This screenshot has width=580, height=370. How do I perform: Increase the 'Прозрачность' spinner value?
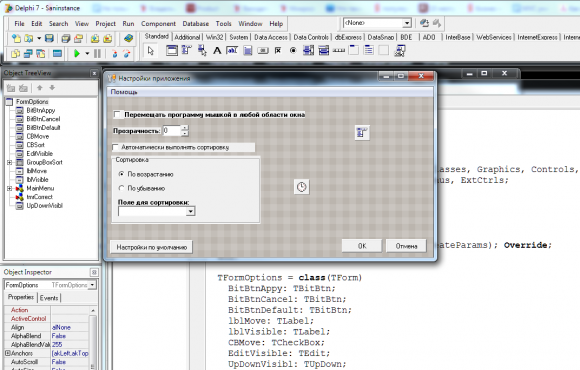(x=185, y=128)
